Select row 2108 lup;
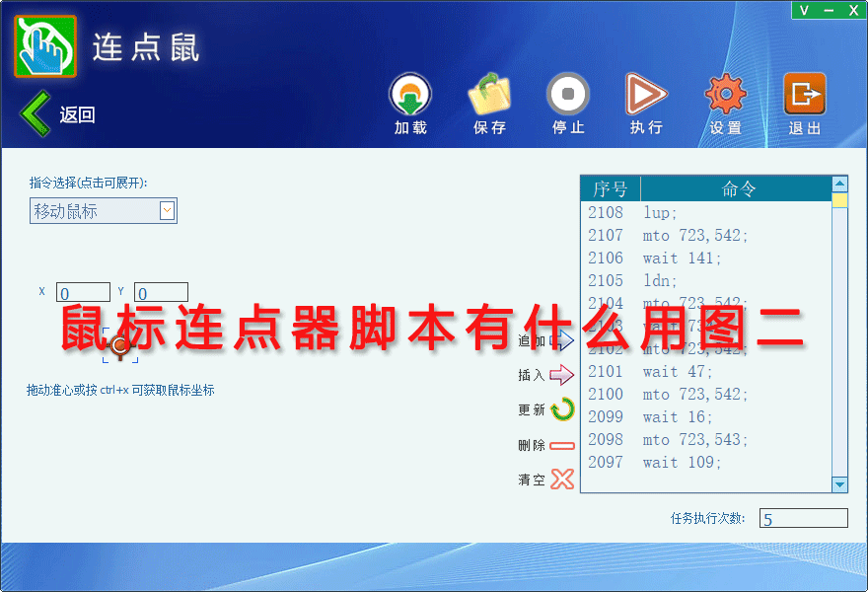The height and width of the screenshot is (592, 868). tap(706, 213)
